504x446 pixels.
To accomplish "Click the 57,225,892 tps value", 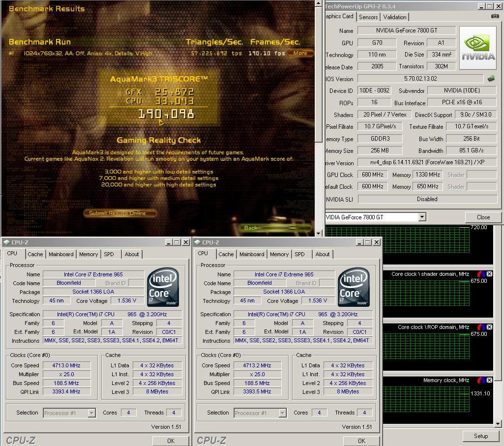I will (216, 54).
